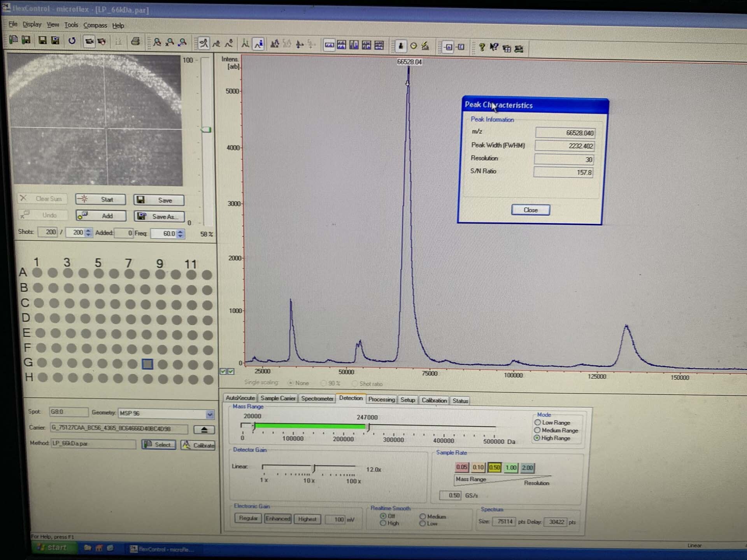Select the 1.00 sample rate swatch

511,468
